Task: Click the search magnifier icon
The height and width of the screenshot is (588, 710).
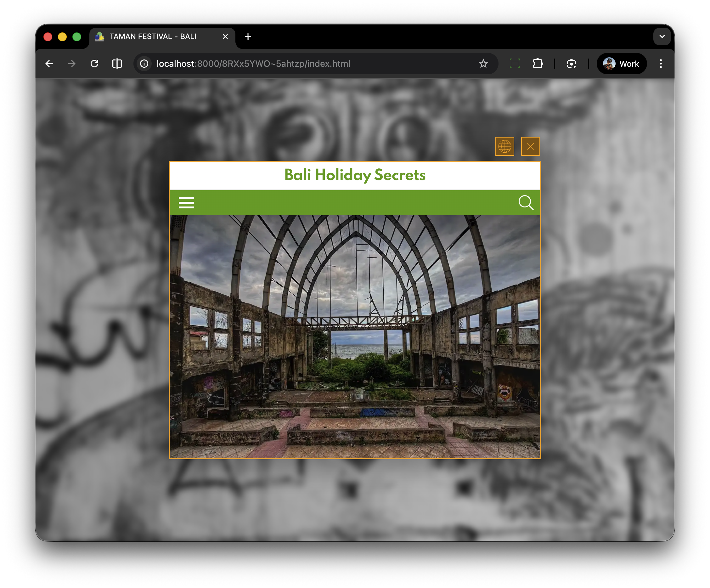Action: [526, 202]
